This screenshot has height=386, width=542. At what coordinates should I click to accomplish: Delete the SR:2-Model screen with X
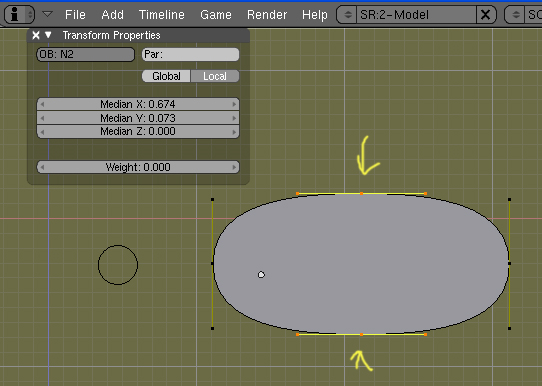click(486, 15)
